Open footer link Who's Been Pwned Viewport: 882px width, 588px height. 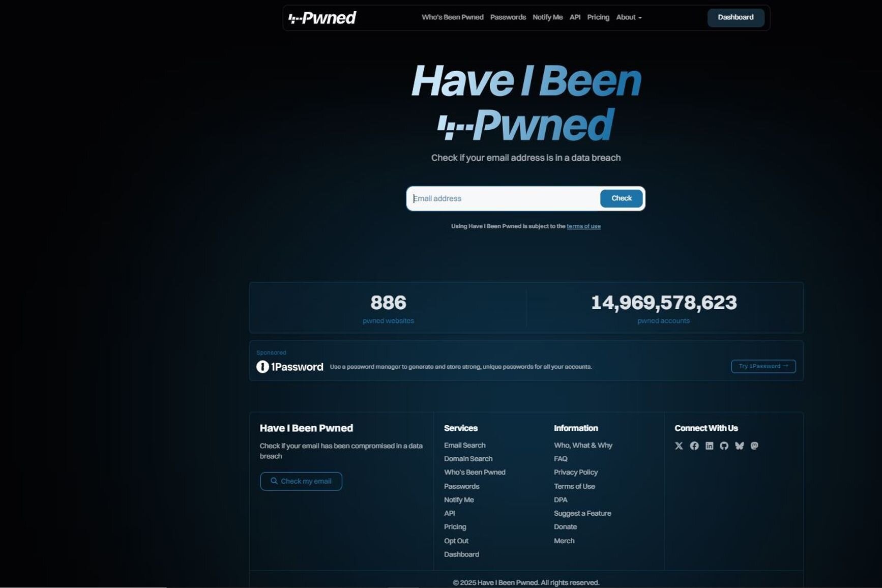[x=475, y=472]
